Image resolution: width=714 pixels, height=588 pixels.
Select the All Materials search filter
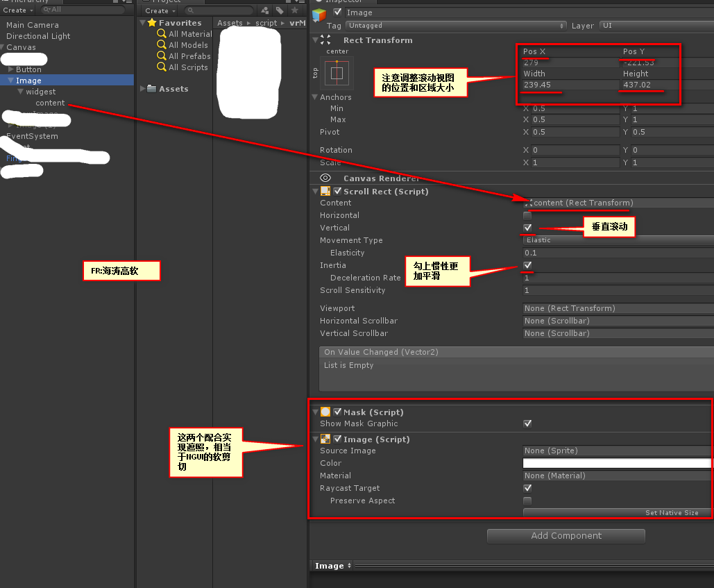185,34
